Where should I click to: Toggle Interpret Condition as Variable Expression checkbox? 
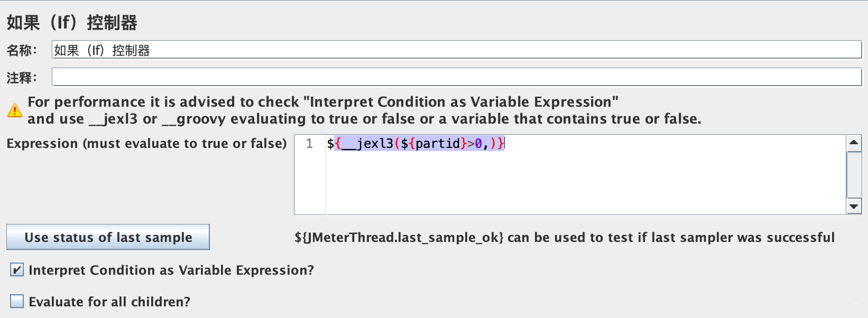tap(17, 270)
